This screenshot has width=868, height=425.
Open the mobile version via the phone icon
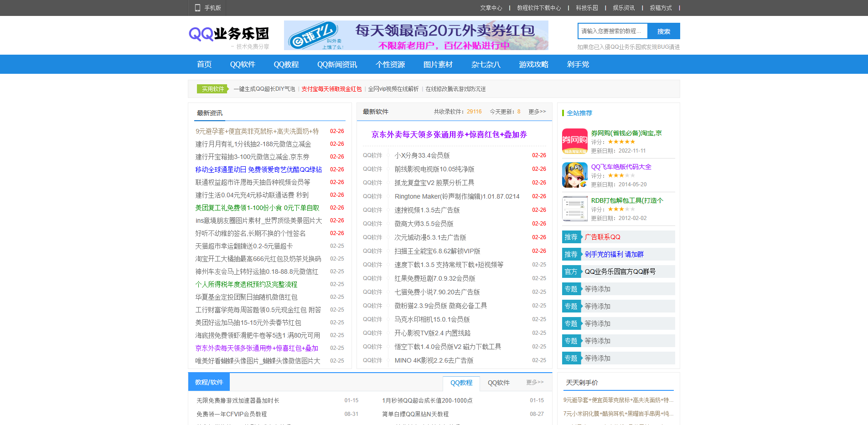(197, 8)
